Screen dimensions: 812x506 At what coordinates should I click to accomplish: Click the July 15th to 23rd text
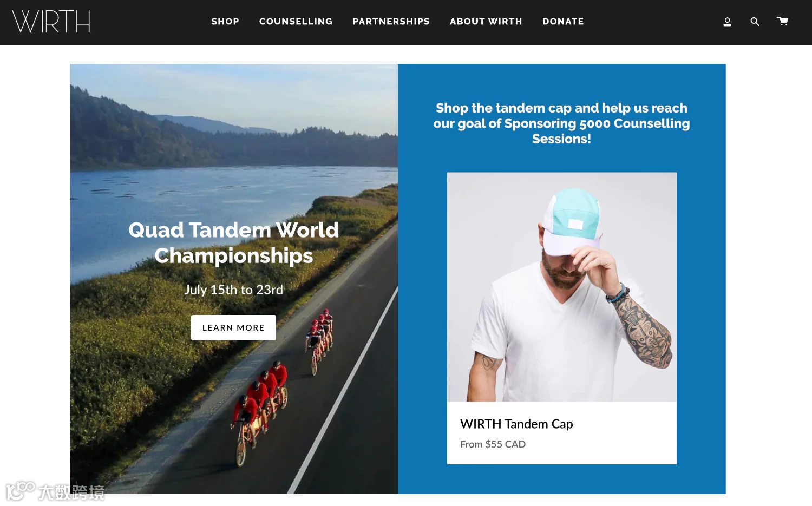point(233,290)
